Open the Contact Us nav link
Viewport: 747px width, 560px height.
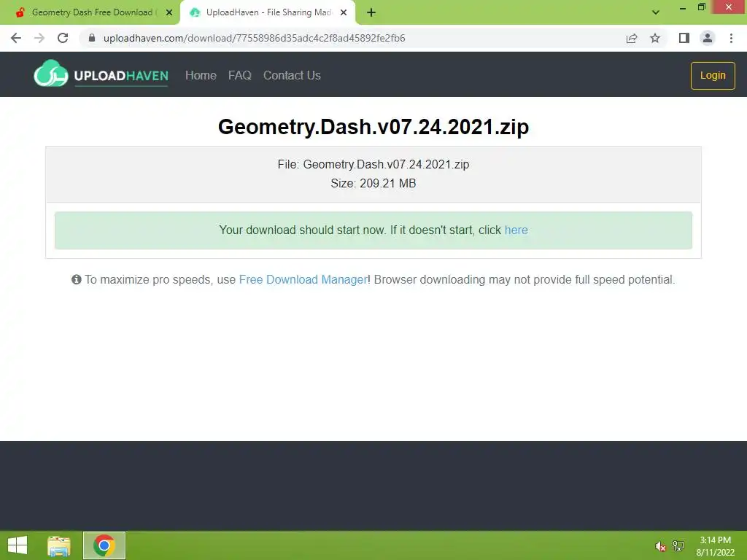click(292, 75)
